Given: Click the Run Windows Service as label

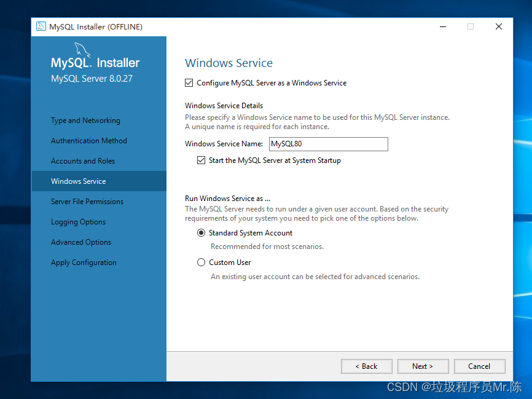Looking at the screenshot, I should (x=227, y=199).
